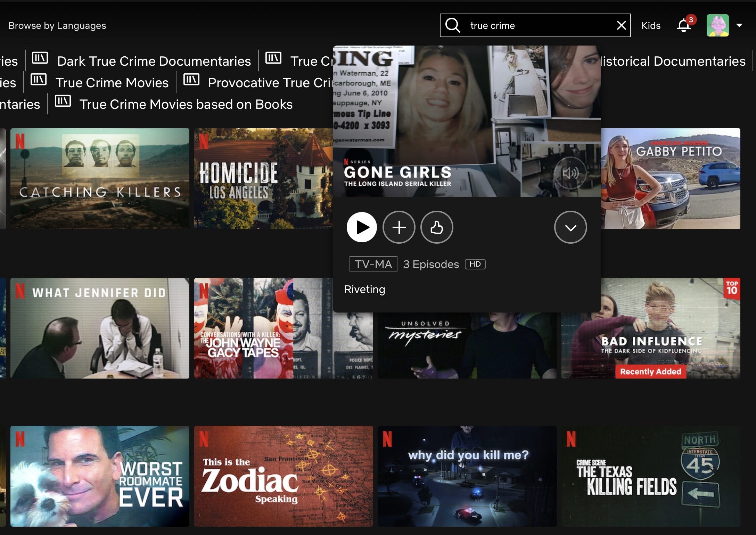
Task: Click the search magnifier icon
Action: click(x=453, y=25)
